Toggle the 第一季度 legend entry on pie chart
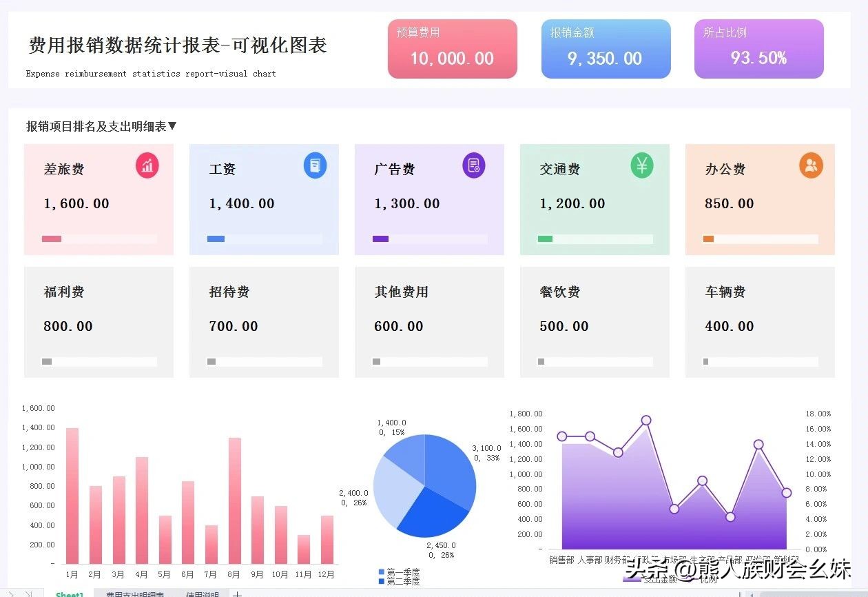Screen dimensions: 868x597 [390, 571]
